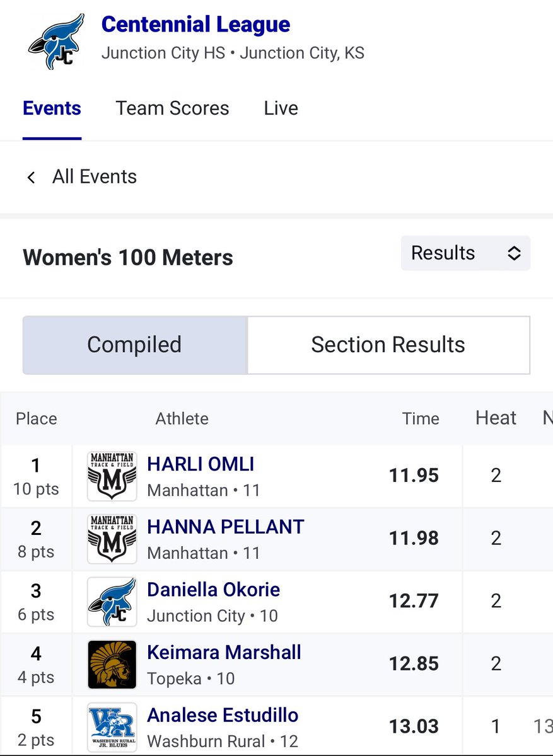Open the Results dropdown
553x756 pixels.
465,253
